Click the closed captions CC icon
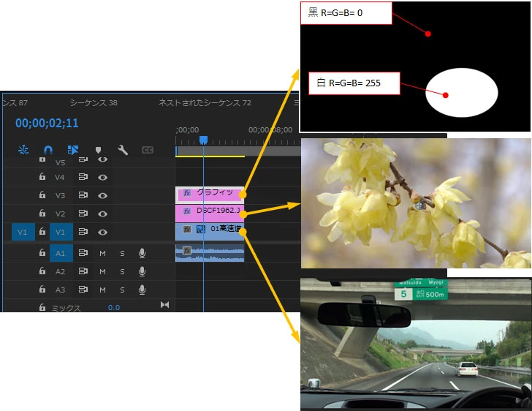 [x=148, y=150]
